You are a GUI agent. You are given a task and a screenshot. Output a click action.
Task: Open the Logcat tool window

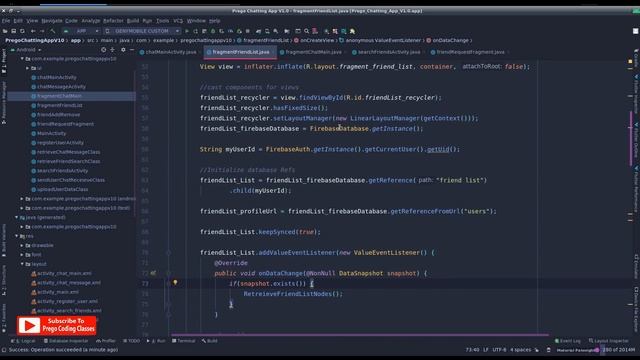(x=24, y=341)
